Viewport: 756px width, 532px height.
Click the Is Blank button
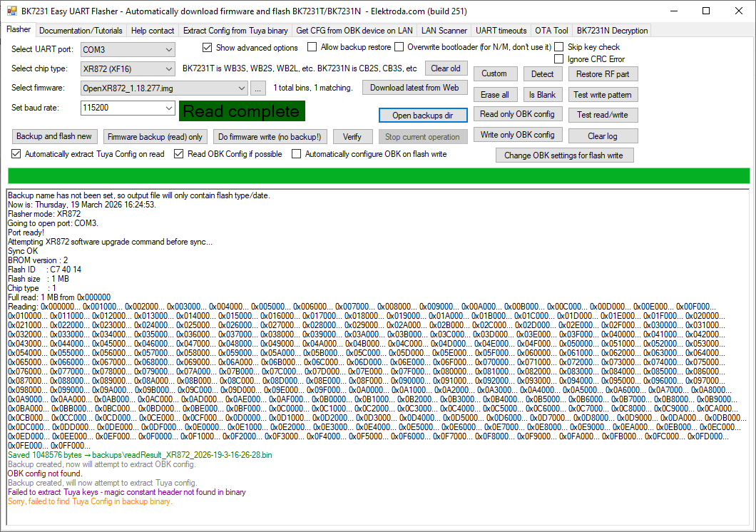point(543,94)
